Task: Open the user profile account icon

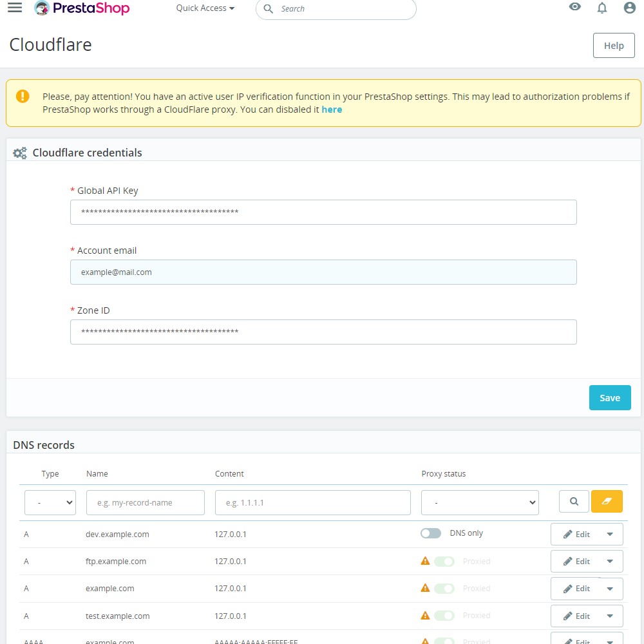Action: [629, 7]
